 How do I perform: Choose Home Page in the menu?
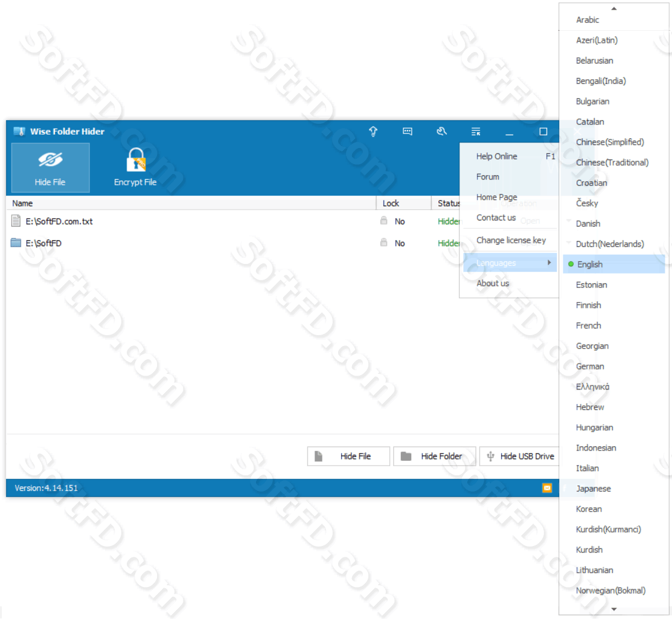pyautogui.click(x=510, y=197)
